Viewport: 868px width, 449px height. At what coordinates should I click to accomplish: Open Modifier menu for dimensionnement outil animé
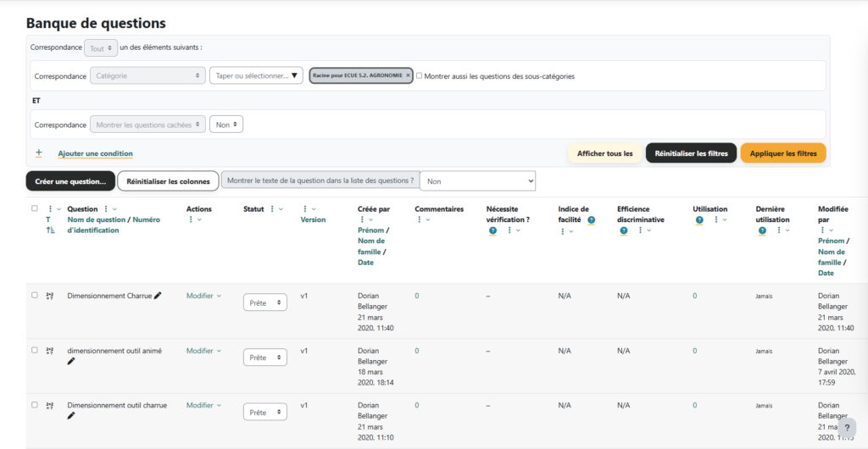pos(203,351)
